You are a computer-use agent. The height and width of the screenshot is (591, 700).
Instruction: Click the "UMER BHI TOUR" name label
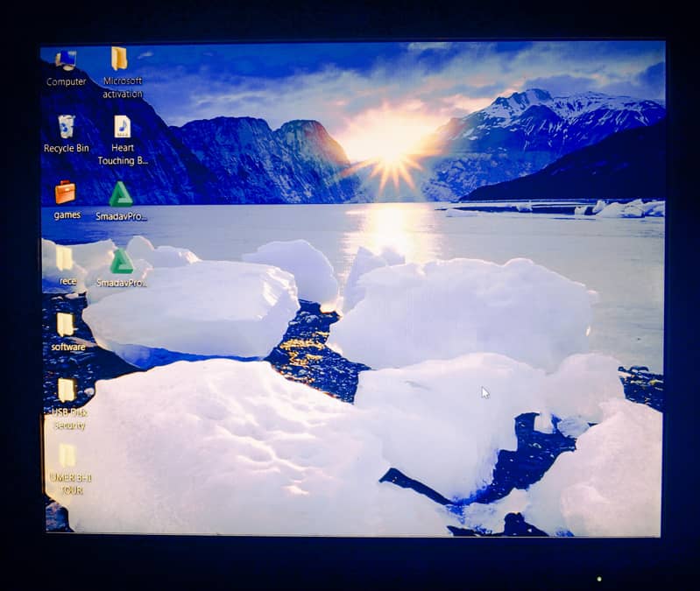[71, 484]
